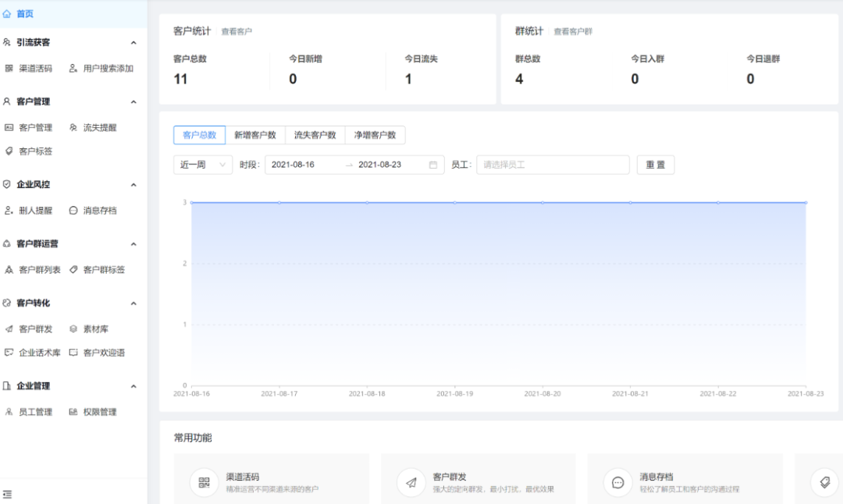Click the calendar icon in date range
The height and width of the screenshot is (504, 843).
click(x=432, y=165)
